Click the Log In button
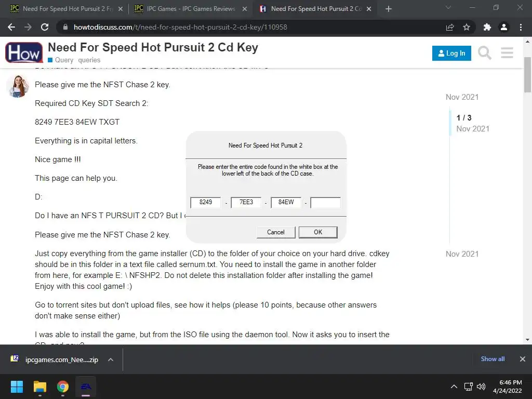 451,54
